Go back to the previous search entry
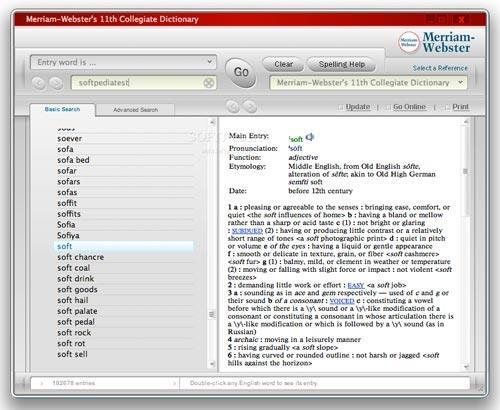 [x=39, y=83]
